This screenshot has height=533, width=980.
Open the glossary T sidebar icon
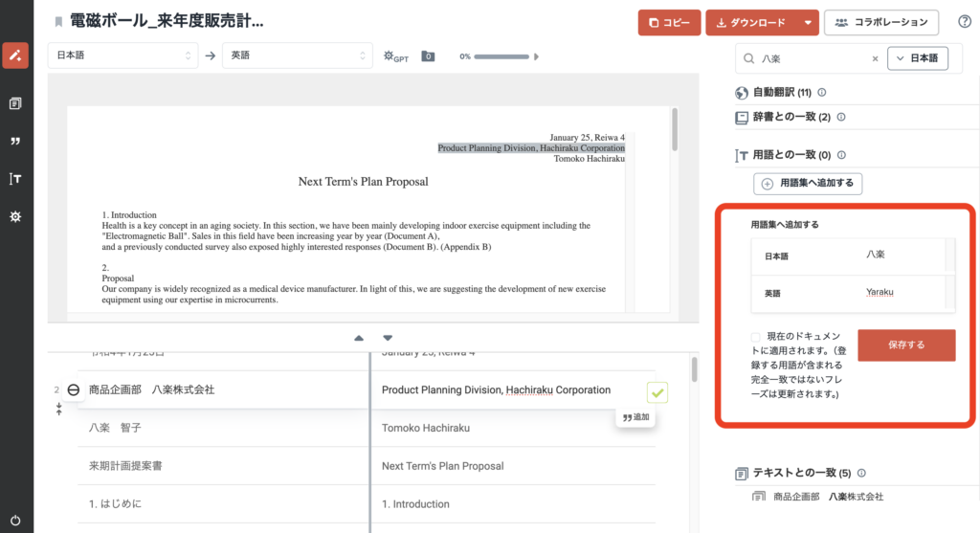[15, 179]
